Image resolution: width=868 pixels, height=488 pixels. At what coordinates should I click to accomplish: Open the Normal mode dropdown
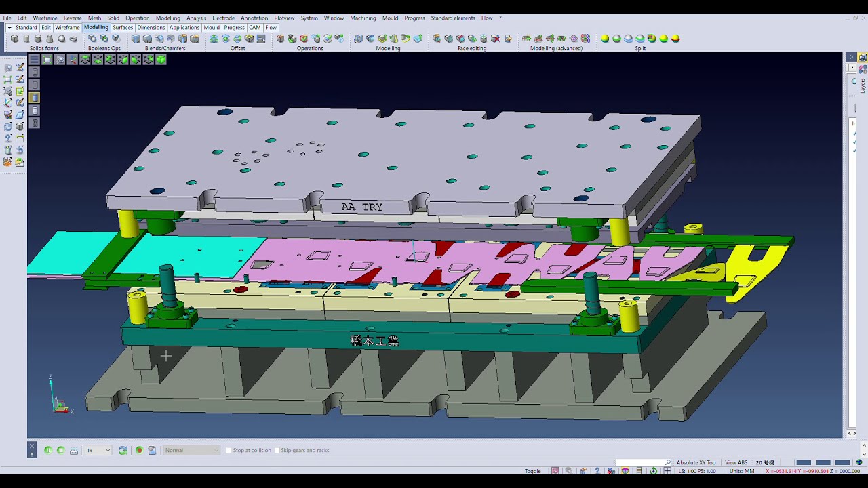[x=192, y=450]
